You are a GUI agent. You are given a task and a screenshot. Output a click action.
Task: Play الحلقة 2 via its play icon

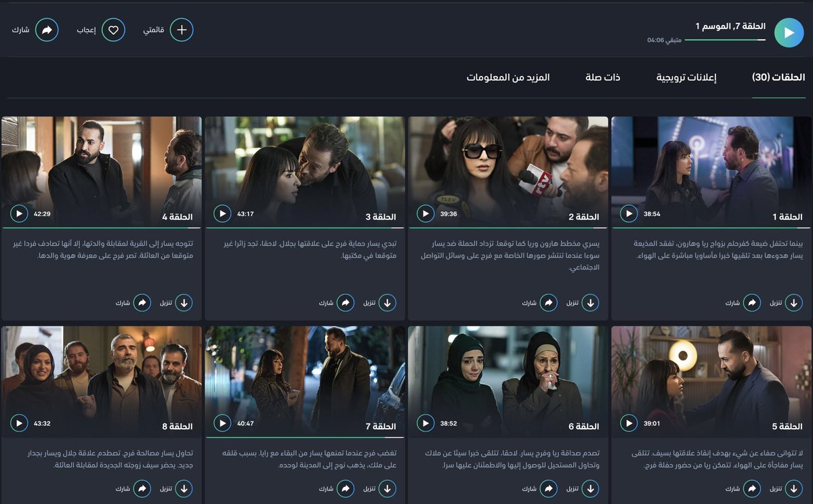[x=425, y=214]
